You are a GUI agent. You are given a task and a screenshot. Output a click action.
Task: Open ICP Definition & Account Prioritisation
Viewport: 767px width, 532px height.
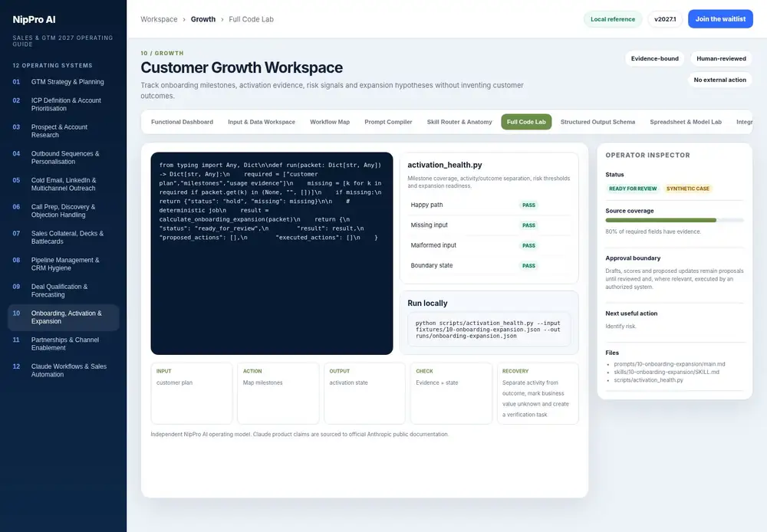tap(63, 104)
